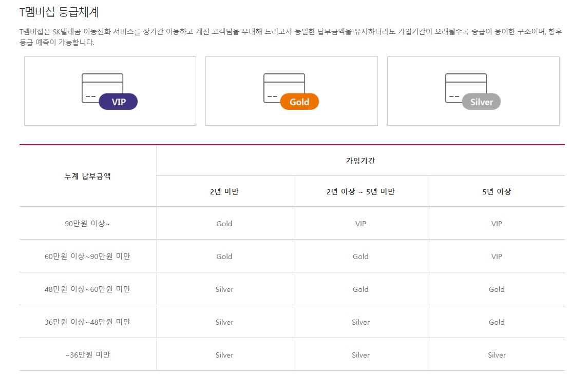Viewport: 588px width, 375px height.
Task: Click Gold in 90만원 이상 row
Action: pos(224,224)
